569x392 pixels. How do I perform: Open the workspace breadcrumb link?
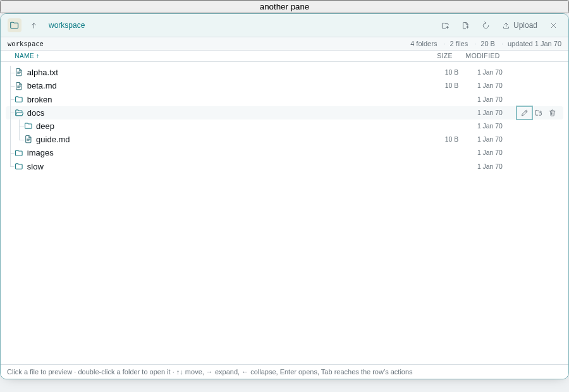67,25
